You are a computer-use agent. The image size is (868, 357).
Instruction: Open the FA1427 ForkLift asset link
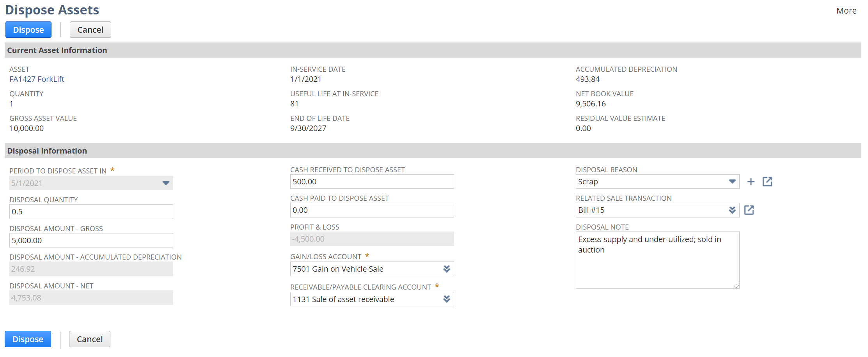tap(37, 79)
